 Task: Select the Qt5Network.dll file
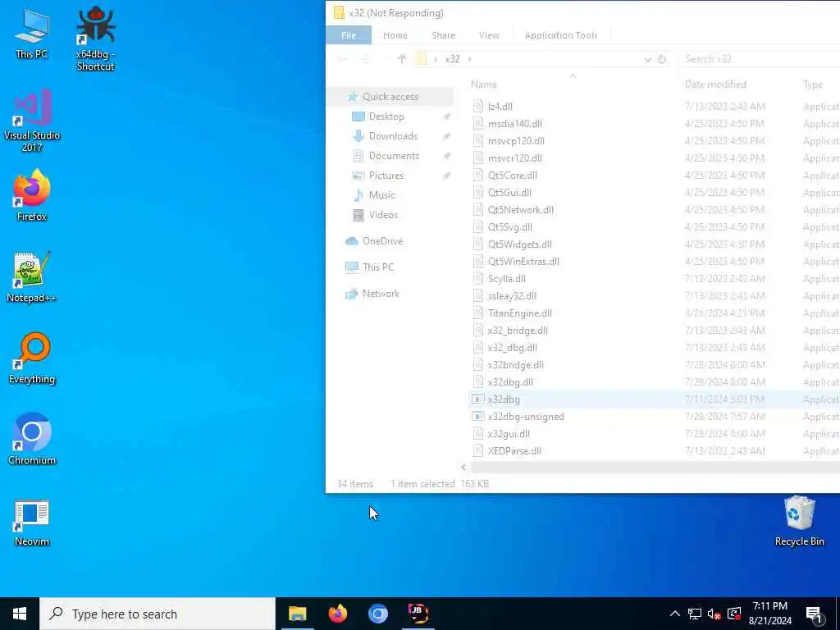click(x=520, y=210)
